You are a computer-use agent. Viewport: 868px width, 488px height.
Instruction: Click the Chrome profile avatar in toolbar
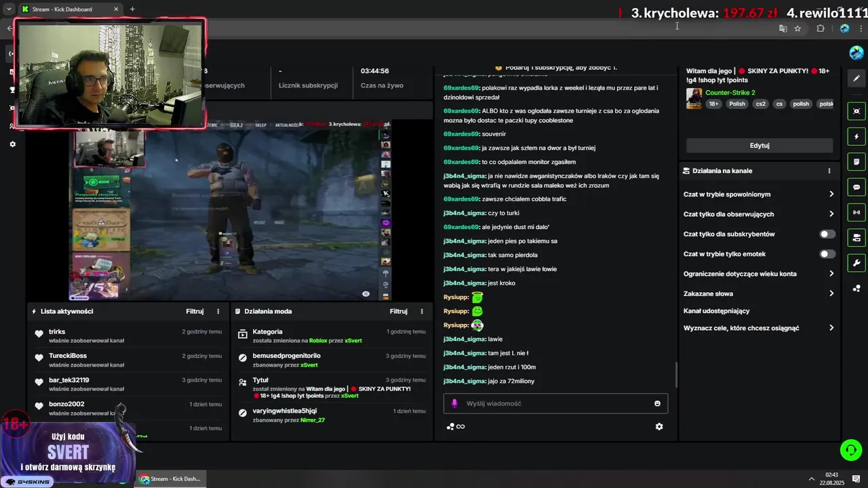pos(844,28)
